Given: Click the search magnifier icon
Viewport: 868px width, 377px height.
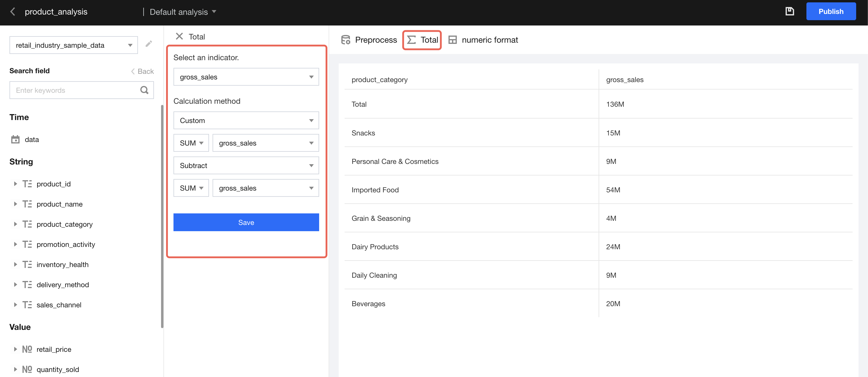Looking at the screenshot, I should 144,90.
